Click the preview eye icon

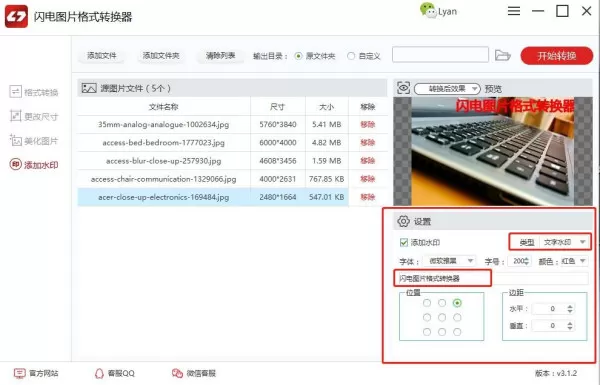coord(403,88)
